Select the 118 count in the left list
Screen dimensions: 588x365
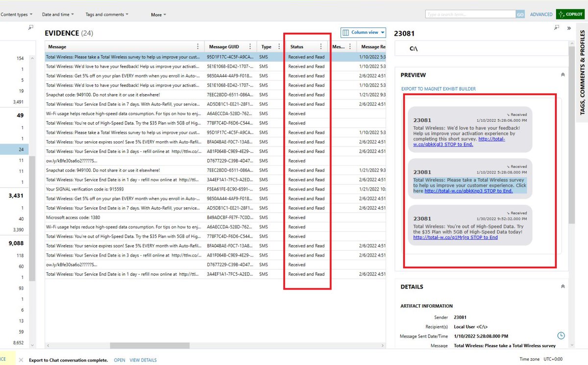click(20, 255)
